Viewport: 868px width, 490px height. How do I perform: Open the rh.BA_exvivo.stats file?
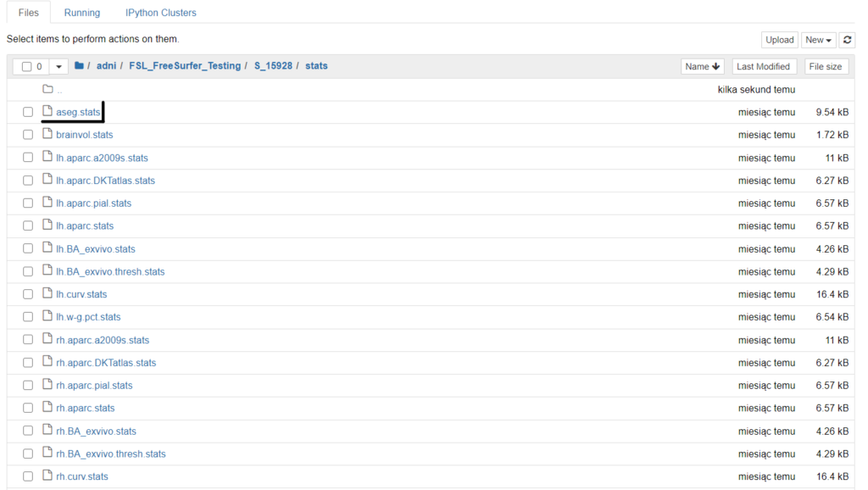pos(96,432)
